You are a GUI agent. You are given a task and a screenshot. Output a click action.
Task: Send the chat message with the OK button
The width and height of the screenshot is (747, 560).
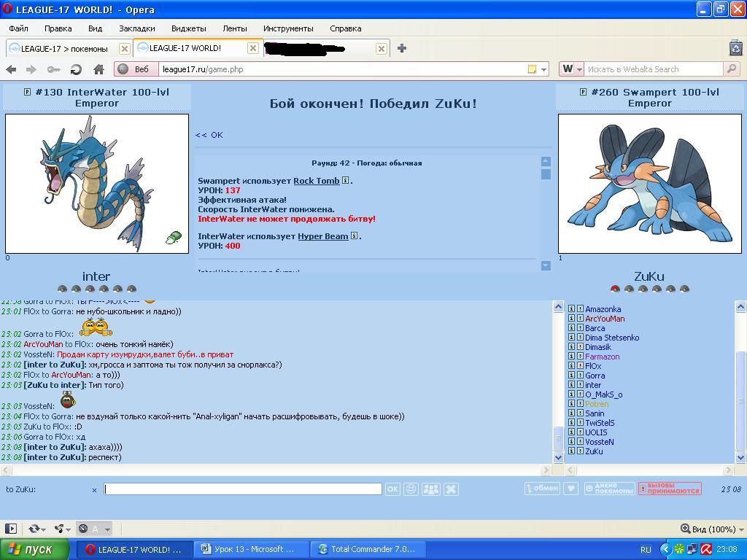click(x=392, y=489)
